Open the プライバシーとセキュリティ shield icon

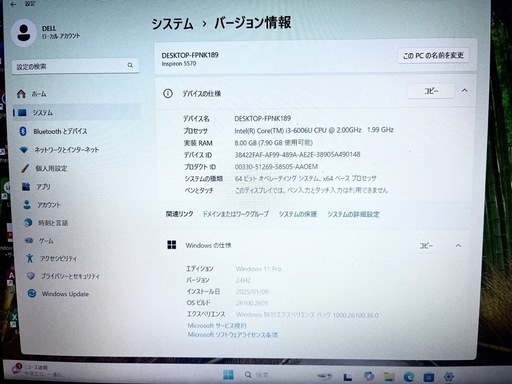tap(31, 276)
